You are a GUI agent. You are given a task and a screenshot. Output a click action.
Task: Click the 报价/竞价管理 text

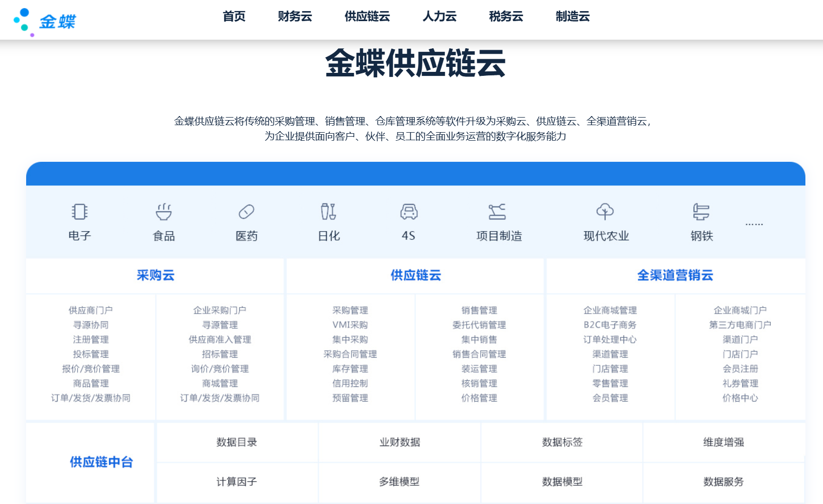pos(91,369)
